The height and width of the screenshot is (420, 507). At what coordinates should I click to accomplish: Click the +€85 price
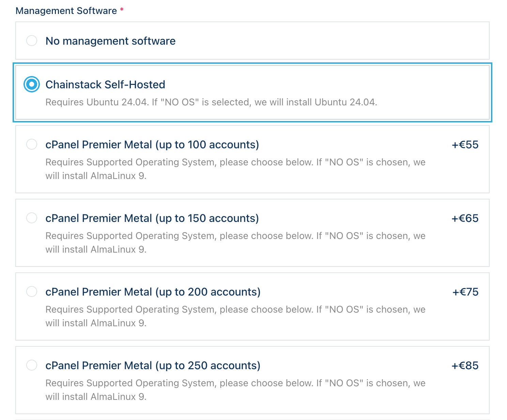(x=465, y=365)
